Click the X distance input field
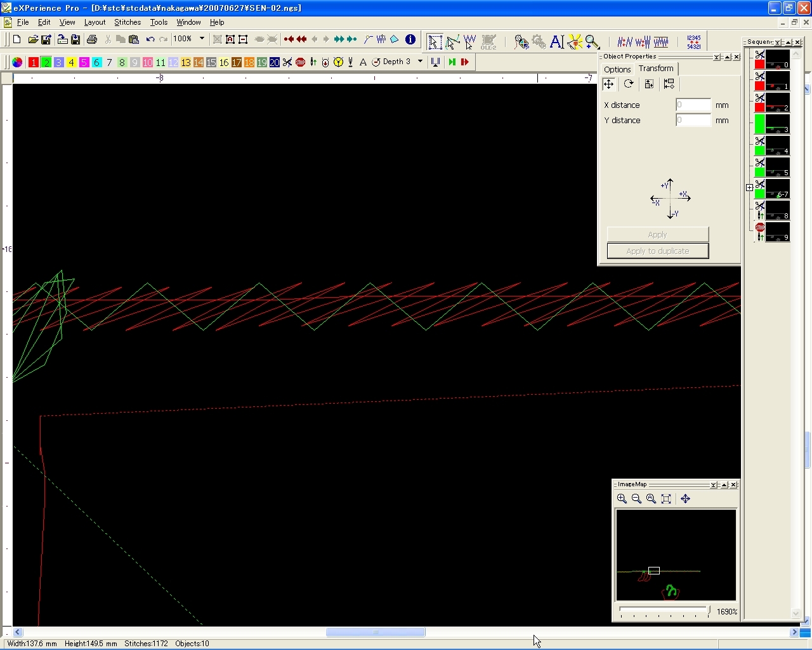Screen dimensions: 812x650 [x=693, y=105]
